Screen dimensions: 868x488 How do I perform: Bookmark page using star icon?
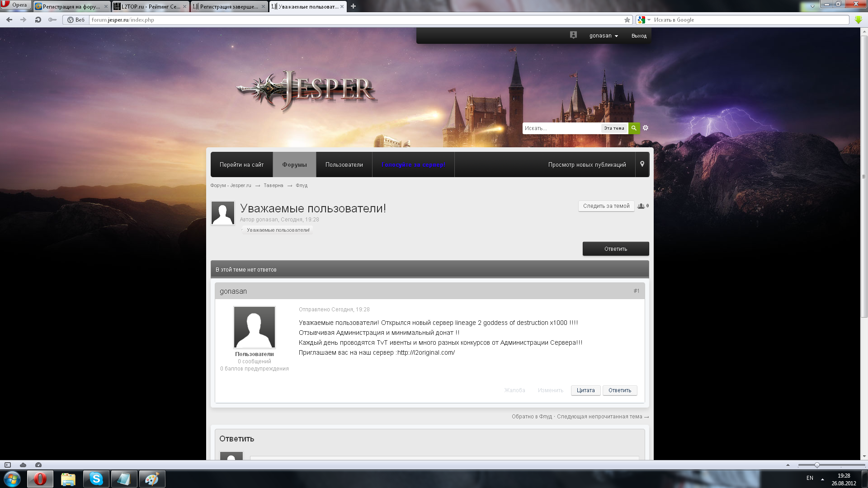(x=627, y=20)
